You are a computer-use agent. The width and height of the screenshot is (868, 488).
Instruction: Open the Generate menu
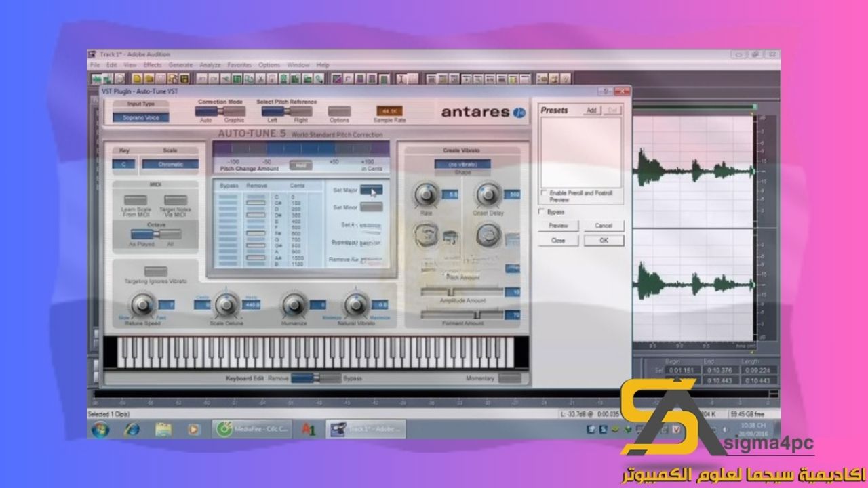click(x=180, y=65)
